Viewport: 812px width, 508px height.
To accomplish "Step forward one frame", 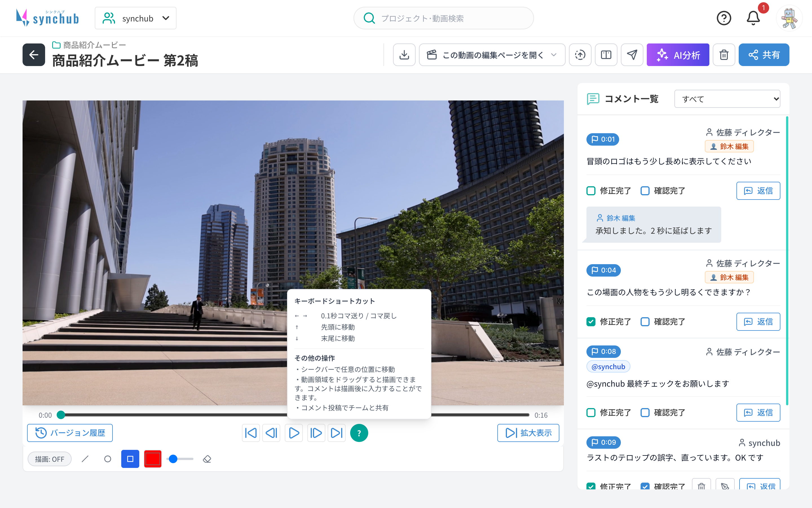I will (x=316, y=433).
